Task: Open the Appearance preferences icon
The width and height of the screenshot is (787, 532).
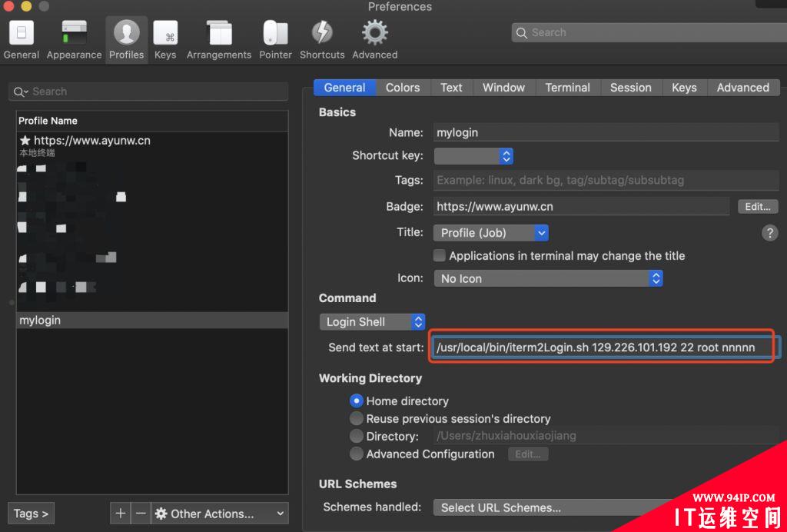Action: 75,33
